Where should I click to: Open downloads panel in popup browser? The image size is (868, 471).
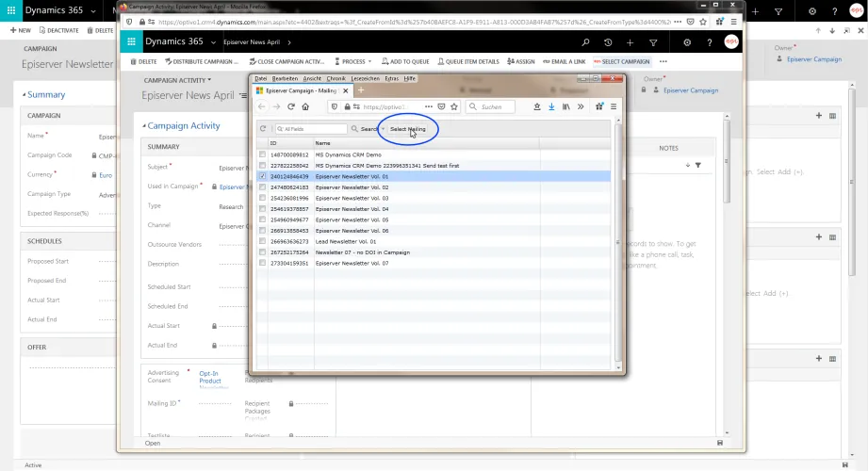(x=551, y=106)
